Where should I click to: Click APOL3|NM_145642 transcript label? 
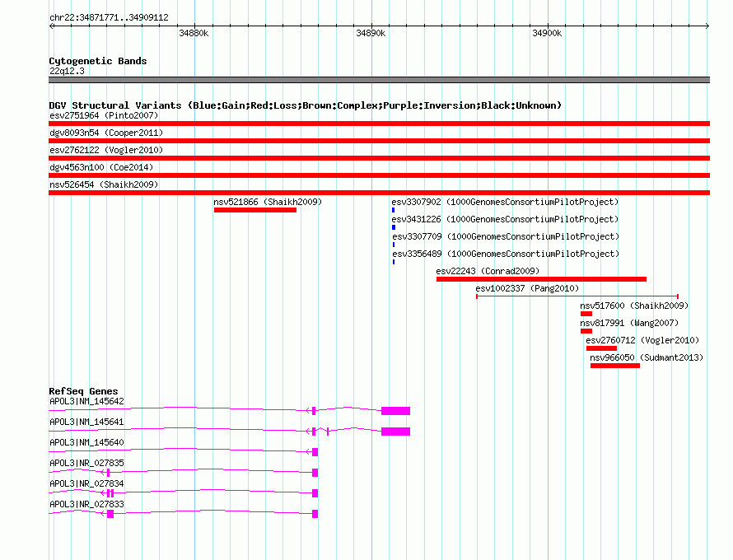click(87, 402)
